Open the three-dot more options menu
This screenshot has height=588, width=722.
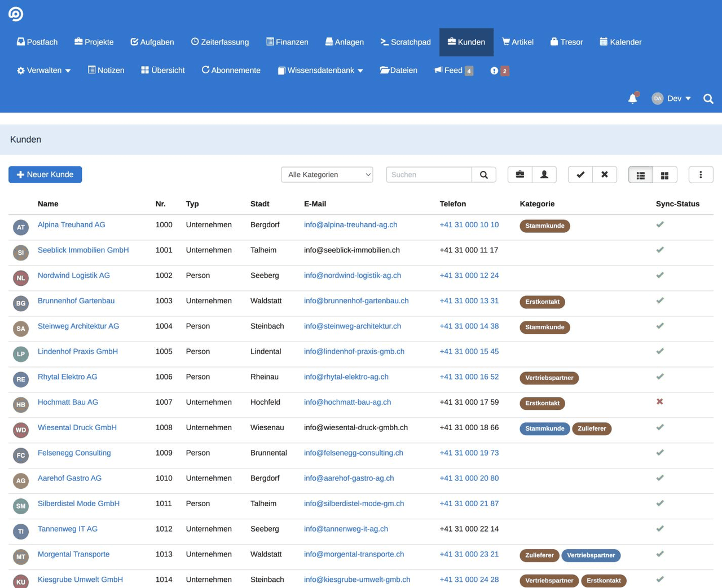701,175
